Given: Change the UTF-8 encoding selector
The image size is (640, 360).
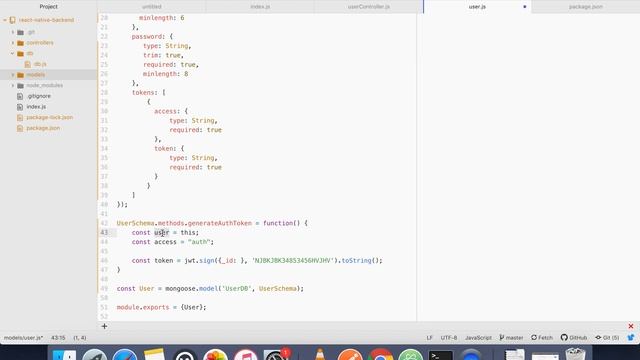Looking at the screenshot, I should pyautogui.click(x=449, y=338).
